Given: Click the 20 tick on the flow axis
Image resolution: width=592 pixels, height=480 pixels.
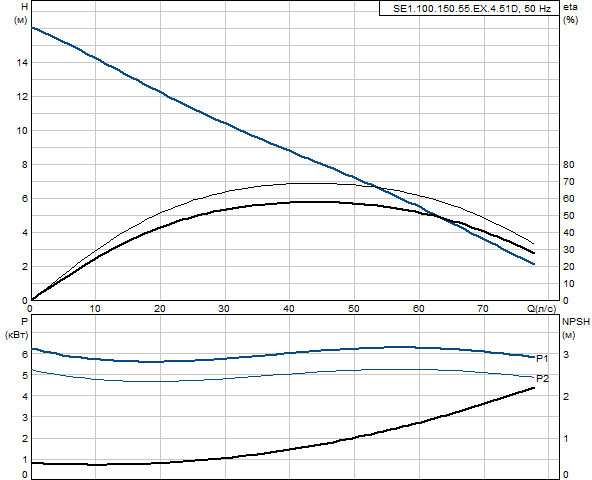Looking at the screenshot, I should tap(160, 309).
